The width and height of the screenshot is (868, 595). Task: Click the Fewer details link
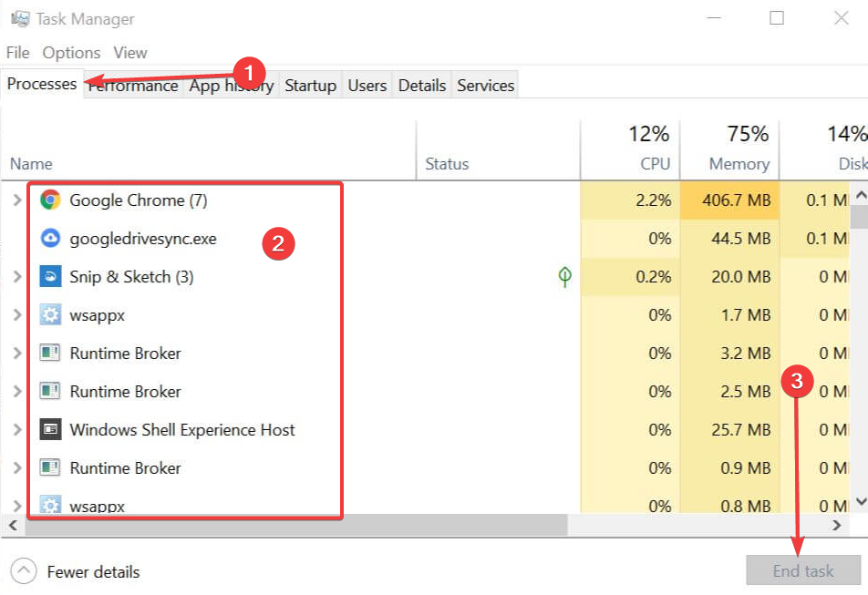[x=93, y=571]
